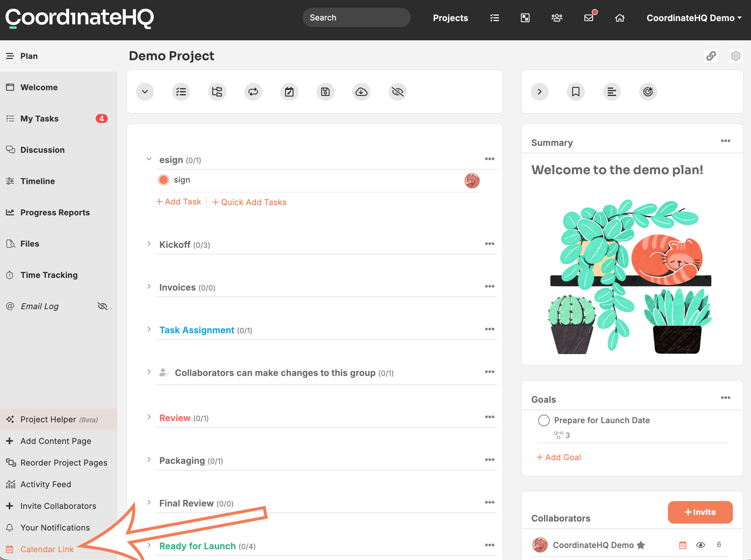Copy project link with chain icon
Viewport: 751px width, 560px height.
click(x=711, y=56)
